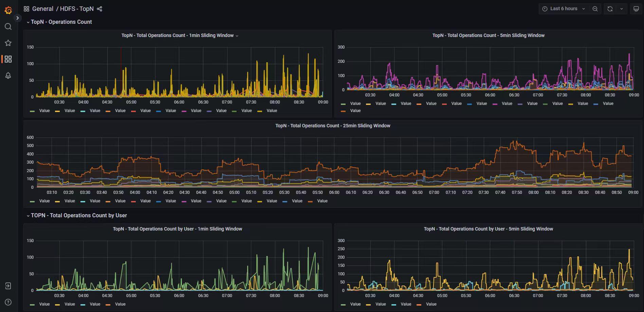This screenshot has height=312, width=644.
Task: Open the Dashboards grid icon in sidebar
Action: coord(8,59)
